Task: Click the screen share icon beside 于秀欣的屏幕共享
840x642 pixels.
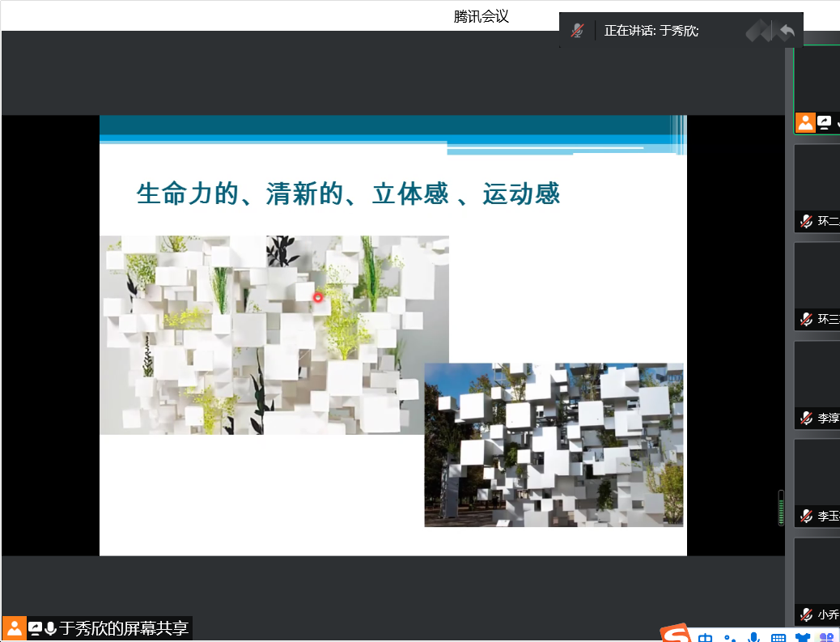Action: point(35,628)
